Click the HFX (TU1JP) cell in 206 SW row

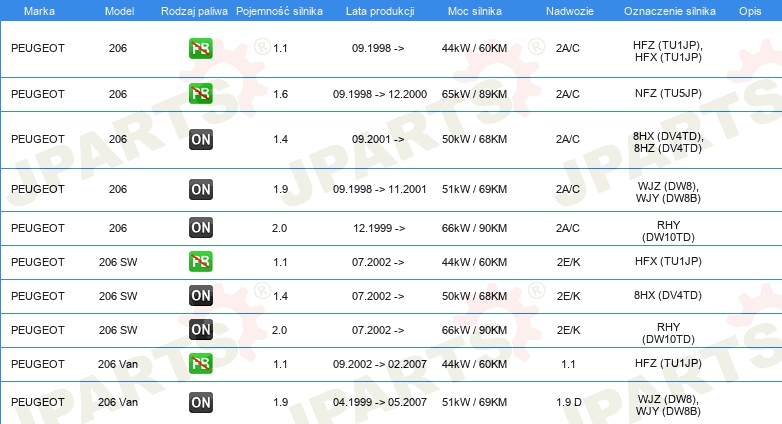(668, 261)
